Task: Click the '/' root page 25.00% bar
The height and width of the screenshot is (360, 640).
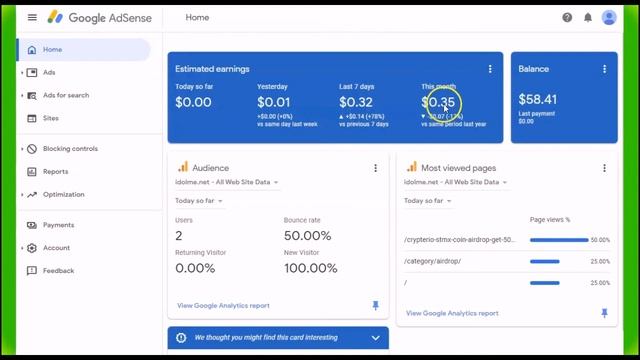Action: pos(545,283)
